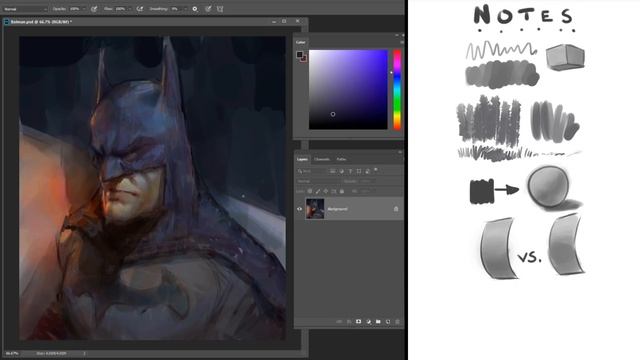The width and height of the screenshot is (640, 360).
Task: Click the NOTES heading in reference image
Action: tap(524, 15)
